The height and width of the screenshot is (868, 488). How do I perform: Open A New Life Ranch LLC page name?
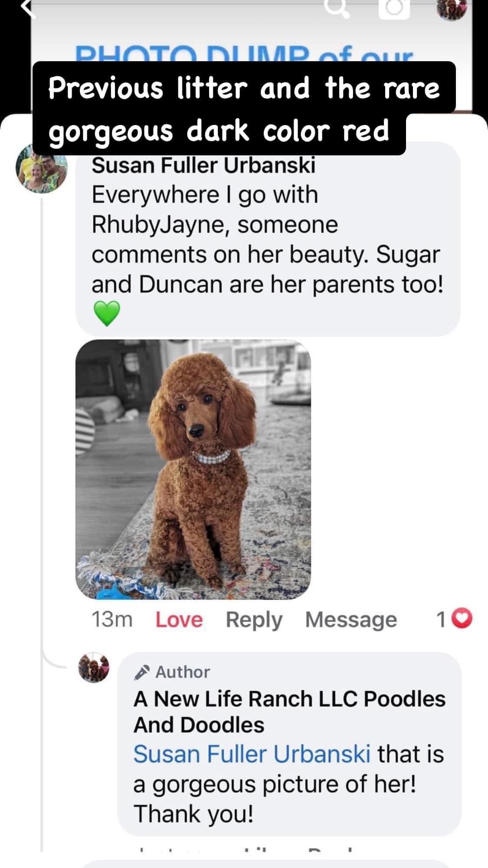(x=289, y=712)
